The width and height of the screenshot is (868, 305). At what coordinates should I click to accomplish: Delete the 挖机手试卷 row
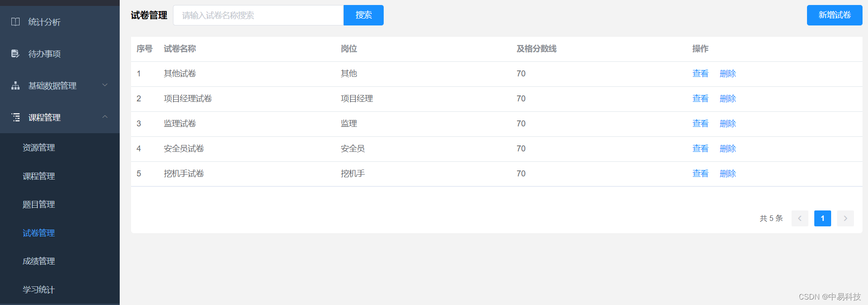pos(728,174)
